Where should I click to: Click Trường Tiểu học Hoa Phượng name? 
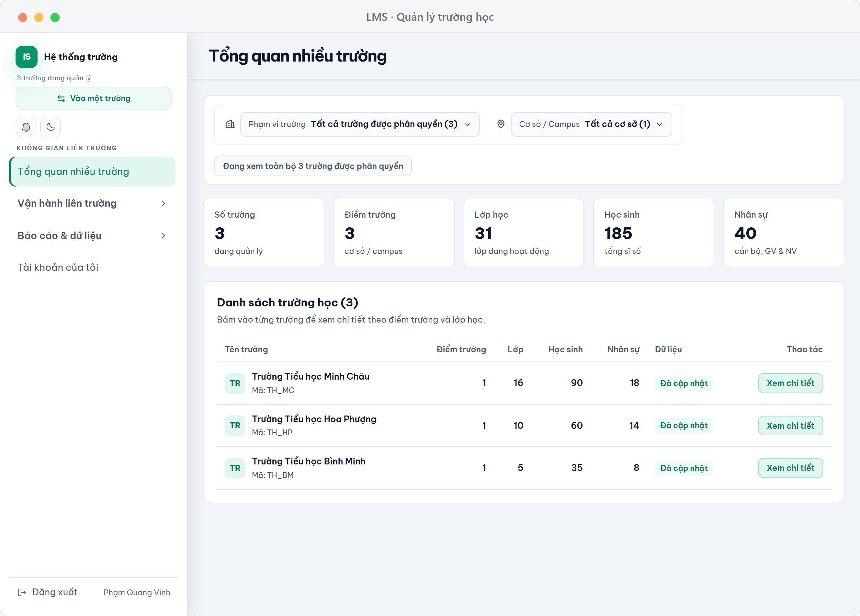click(x=314, y=419)
